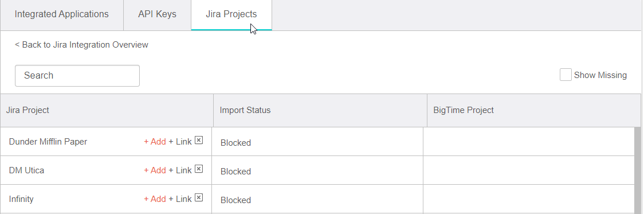Link DM Utica to BigTime project
Screen dimensions: 644x214
tap(180, 170)
